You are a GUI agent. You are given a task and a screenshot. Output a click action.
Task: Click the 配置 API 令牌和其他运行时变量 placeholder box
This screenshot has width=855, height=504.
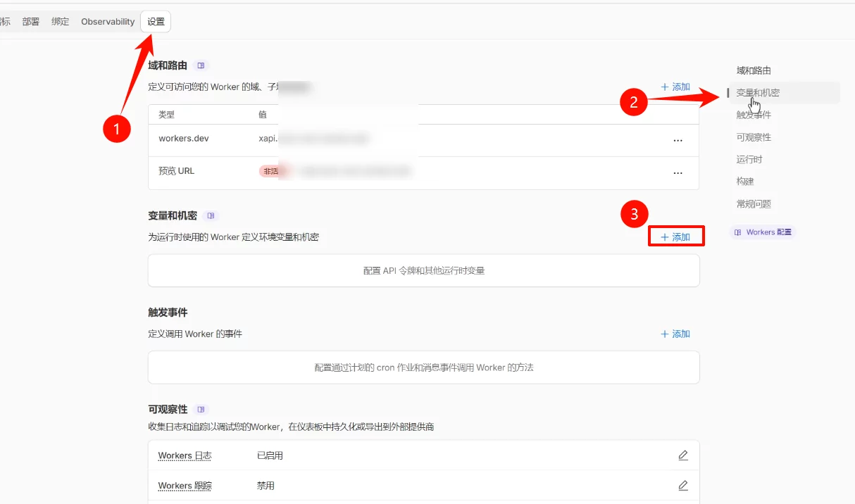tap(423, 270)
